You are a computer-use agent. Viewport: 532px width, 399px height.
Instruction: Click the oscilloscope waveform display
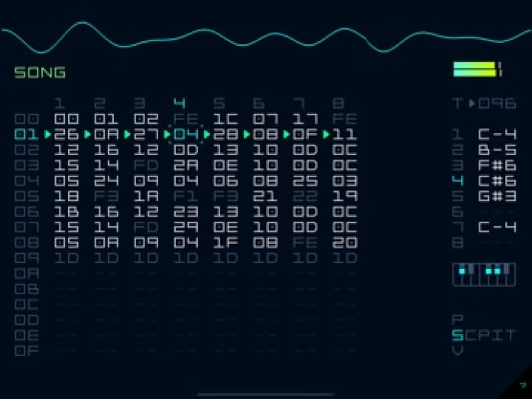pyautogui.click(x=266, y=37)
